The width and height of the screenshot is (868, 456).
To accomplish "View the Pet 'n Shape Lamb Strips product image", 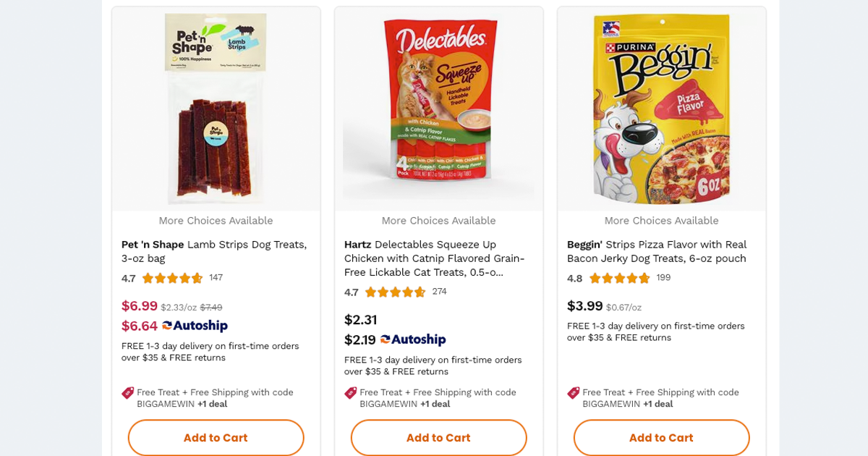I will point(216,109).
